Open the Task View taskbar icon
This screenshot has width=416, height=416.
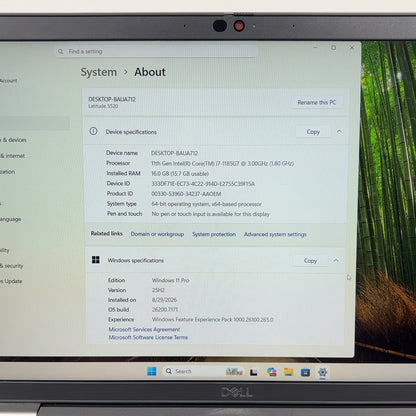click(254, 372)
